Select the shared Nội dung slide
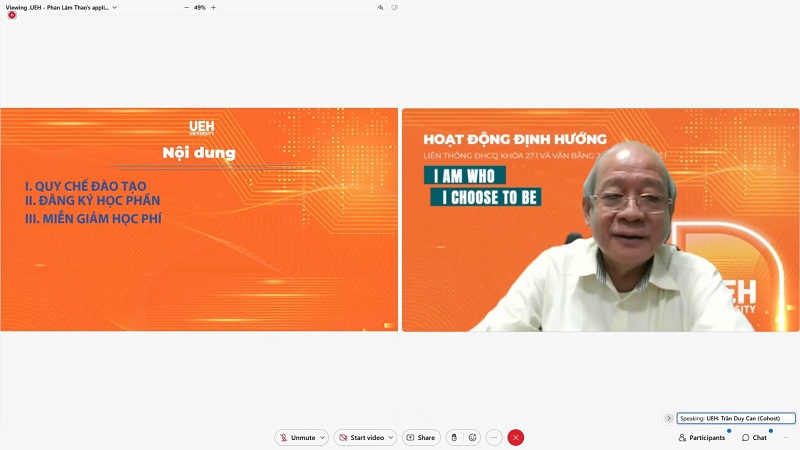Viewport: 800px width, 450px height. click(x=199, y=219)
